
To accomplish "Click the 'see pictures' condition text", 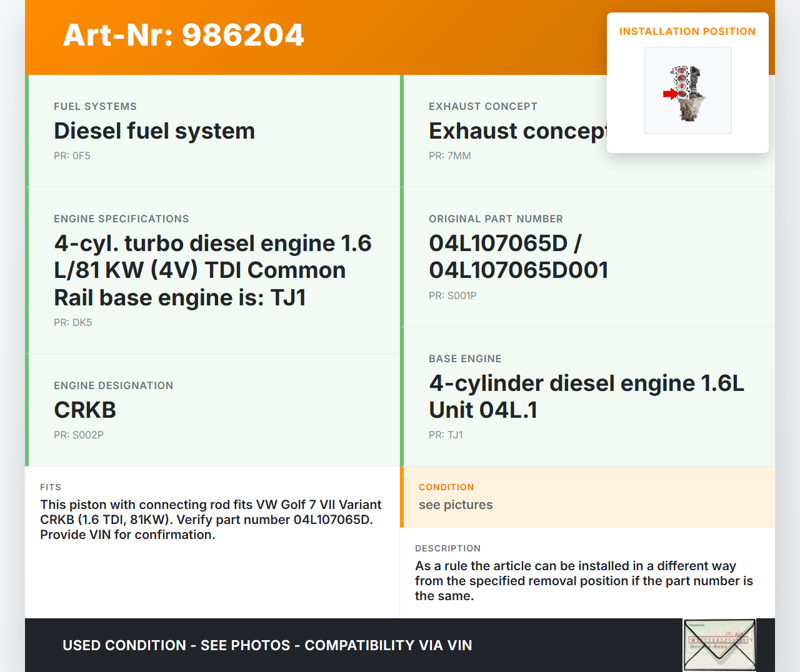I will (456, 505).
